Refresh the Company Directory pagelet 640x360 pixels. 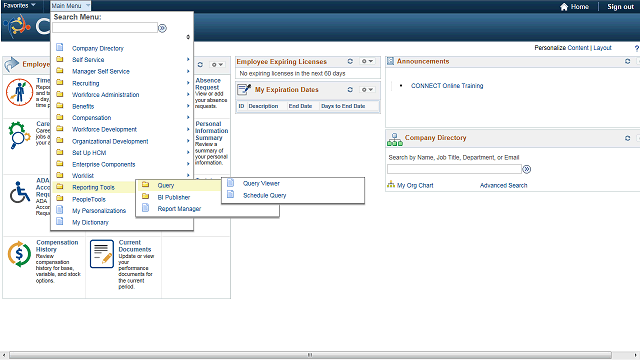[x=627, y=138]
